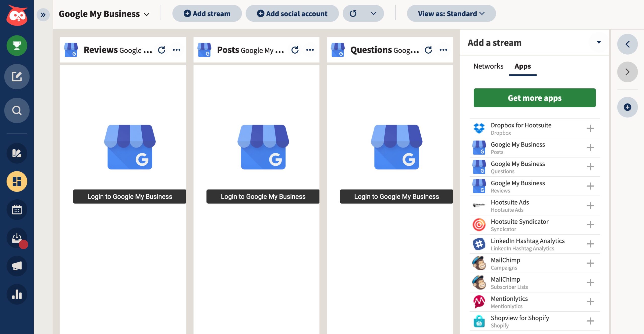Open refresh interval dropdown arrow
The width and height of the screenshot is (644, 334).
click(x=374, y=13)
